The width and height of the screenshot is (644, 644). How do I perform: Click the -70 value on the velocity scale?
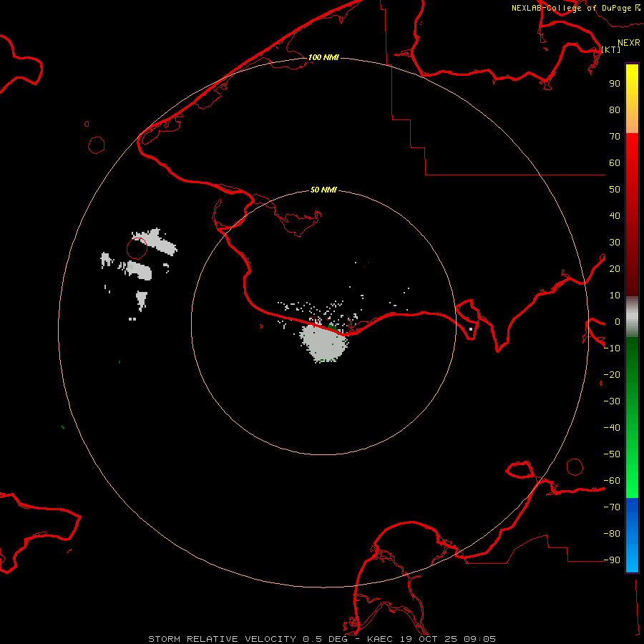[x=612, y=507]
